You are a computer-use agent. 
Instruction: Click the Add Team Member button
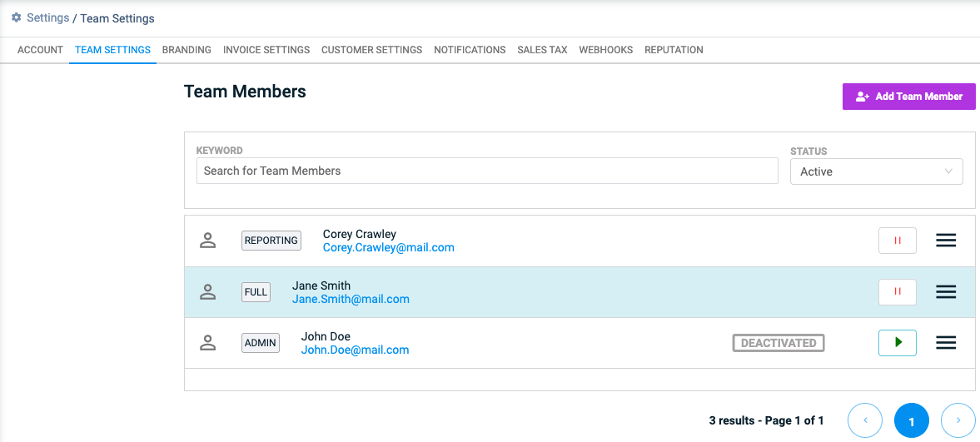point(908,97)
